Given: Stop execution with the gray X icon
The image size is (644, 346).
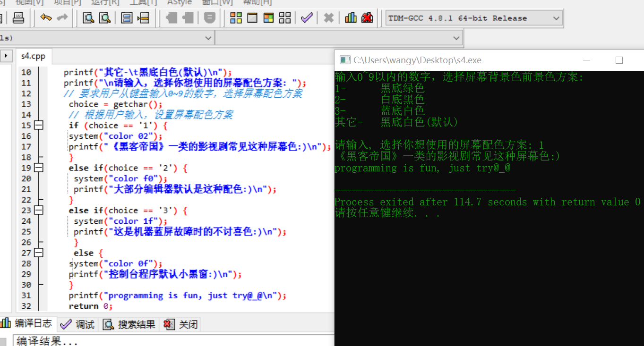Looking at the screenshot, I should pos(329,18).
